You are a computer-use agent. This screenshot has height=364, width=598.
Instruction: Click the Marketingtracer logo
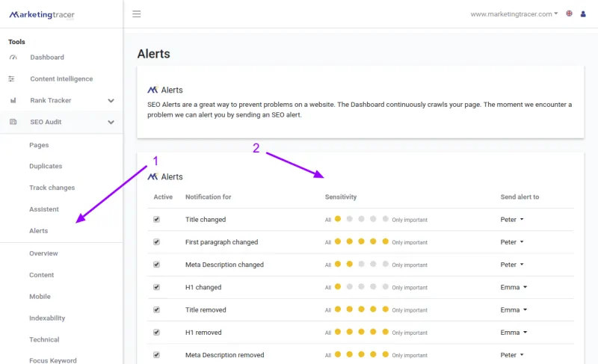(x=42, y=14)
